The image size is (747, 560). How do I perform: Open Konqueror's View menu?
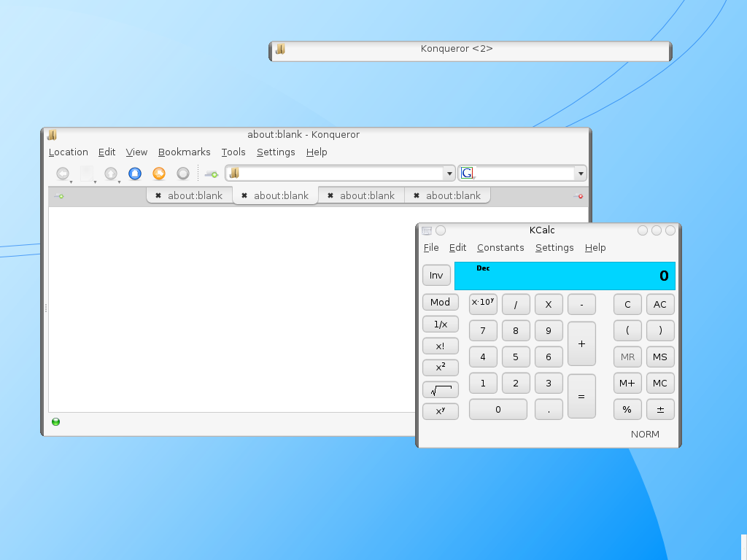[x=136, y=152]
